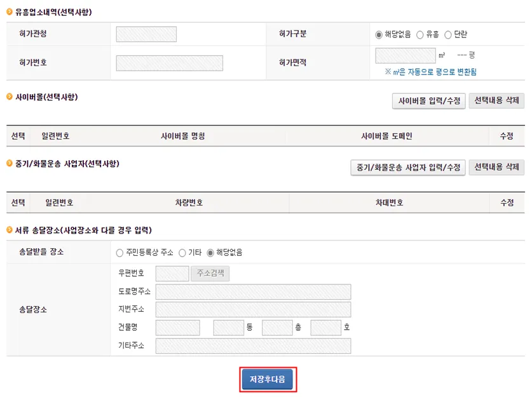Open 사이버몰 입력/수정 dialog

tap(429, 101)
